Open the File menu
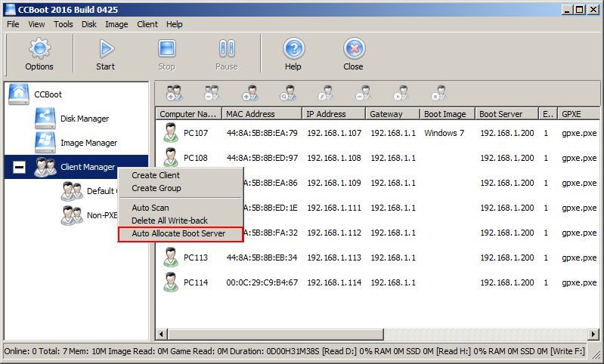The width and height of the screenshot is (604, 364). (13, 24)
